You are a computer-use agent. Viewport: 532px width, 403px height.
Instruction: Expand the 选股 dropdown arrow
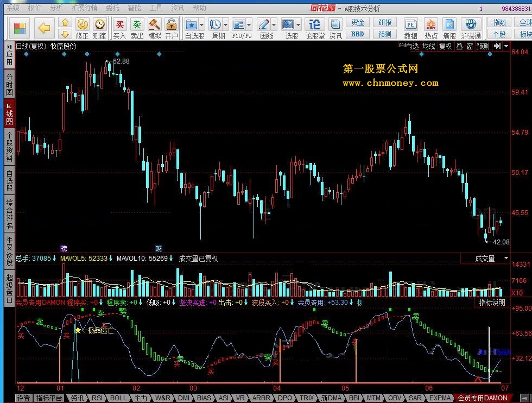(x=298, y=25)
